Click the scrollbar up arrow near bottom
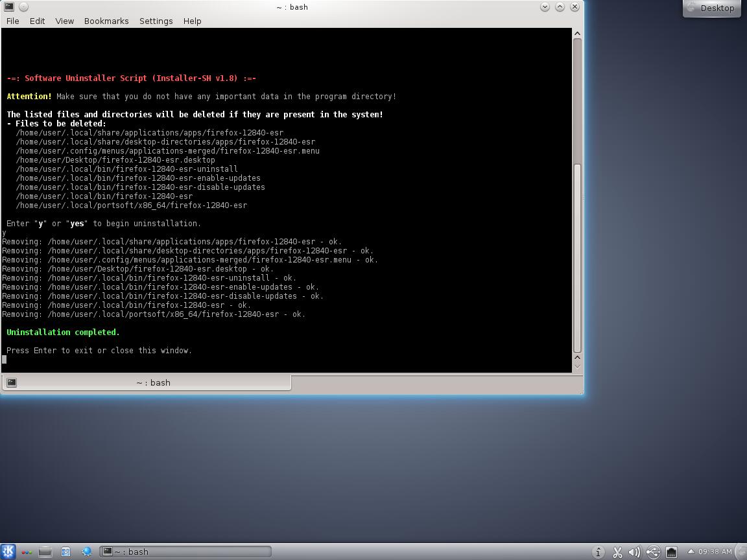The width and height of the screenshot is (747, 560). [x=577, y=358]
